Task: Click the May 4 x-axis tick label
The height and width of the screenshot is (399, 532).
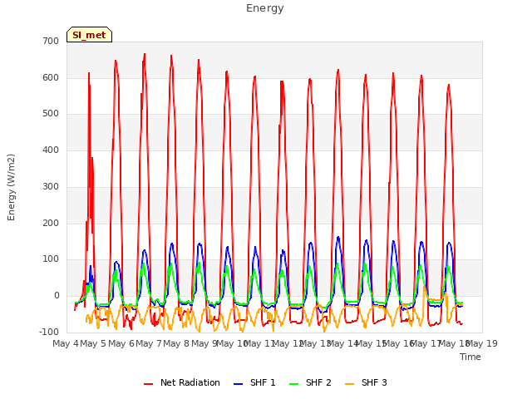Action: (66, 343)
